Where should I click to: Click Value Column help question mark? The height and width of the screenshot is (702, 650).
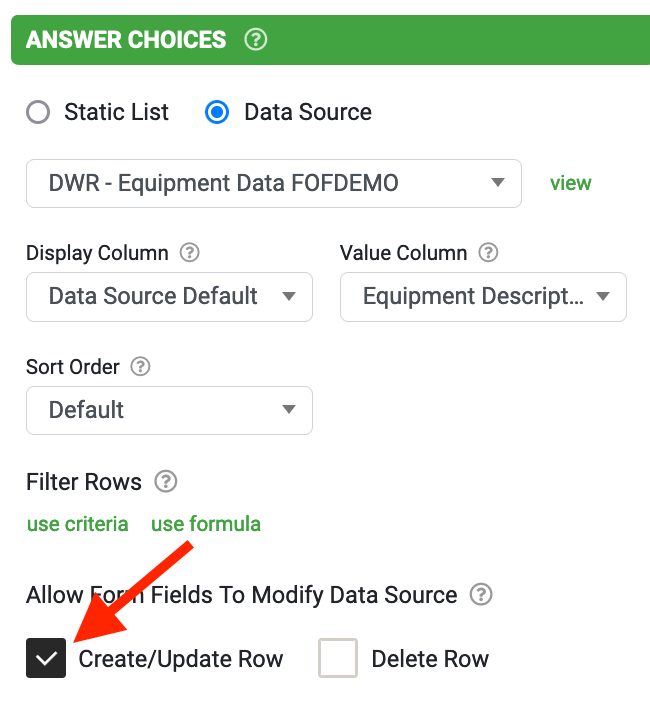(x=488, y=253)
